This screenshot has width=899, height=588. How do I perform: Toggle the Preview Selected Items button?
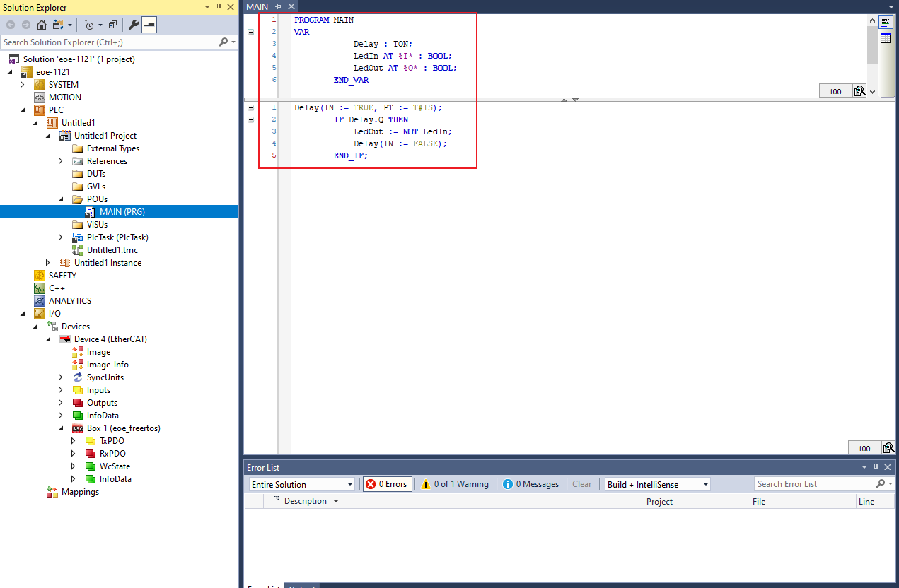pyautogui.click(x=149, y=25)
